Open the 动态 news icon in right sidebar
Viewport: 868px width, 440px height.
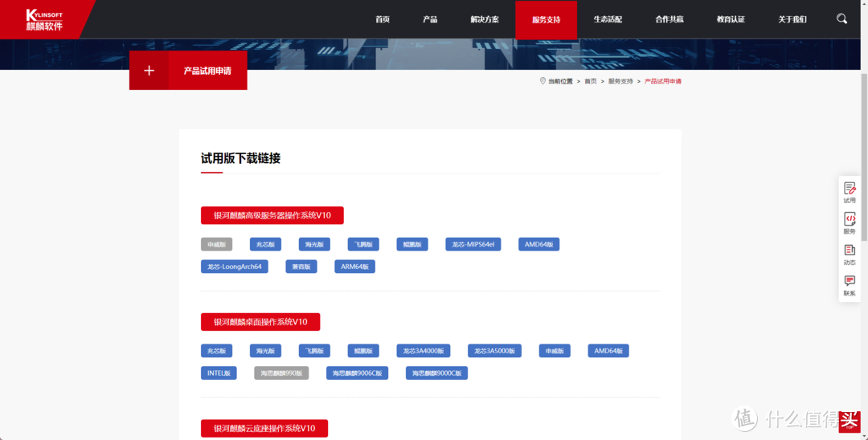(x=850, y=254)
